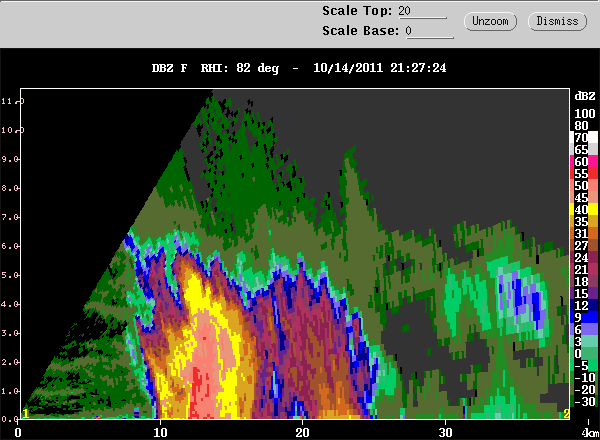Select the Scale Base input field

pos(429,31)
